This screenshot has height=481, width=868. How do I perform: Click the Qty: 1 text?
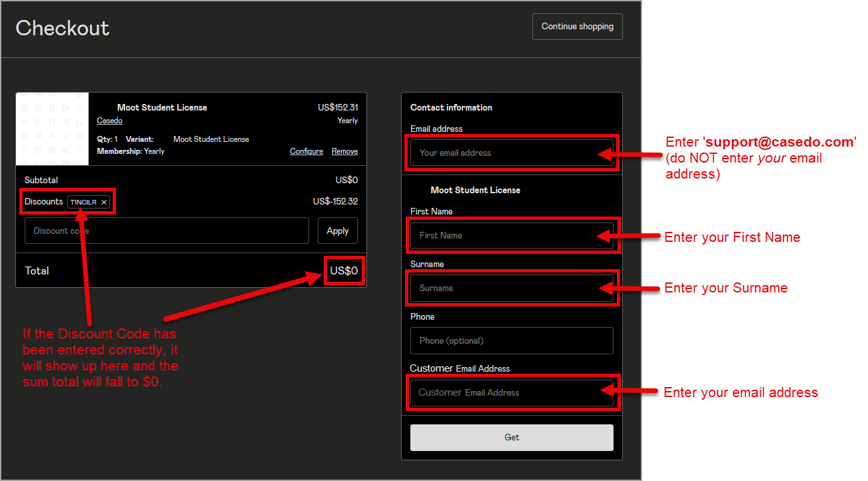pyautogui.click(x=107, y=139)
